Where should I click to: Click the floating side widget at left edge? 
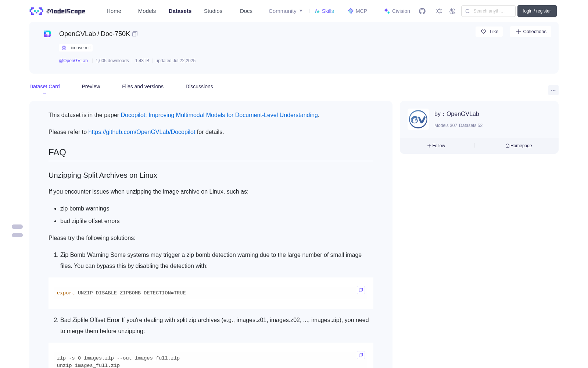(17, 231)
